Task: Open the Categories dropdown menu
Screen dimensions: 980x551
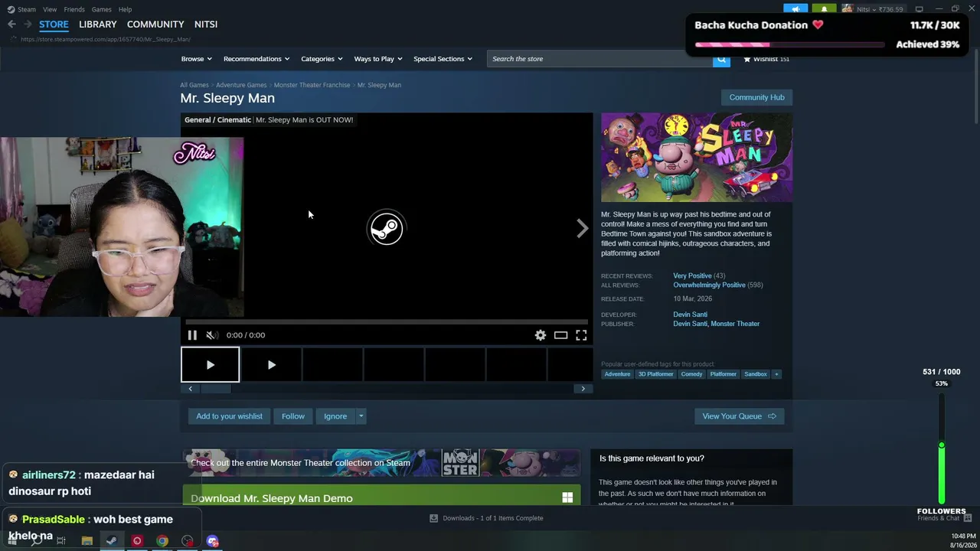Action: (x=322, y=59)
